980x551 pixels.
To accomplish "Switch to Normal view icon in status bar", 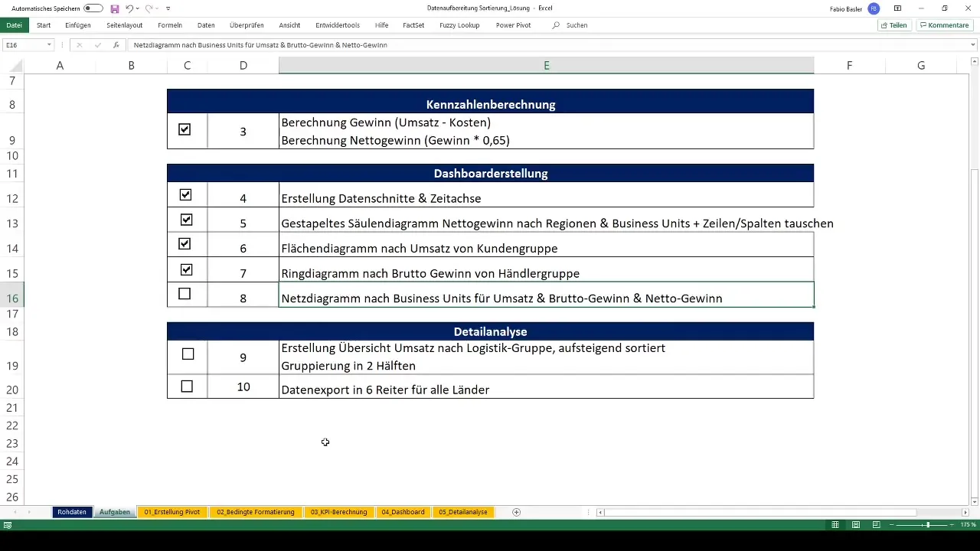I will pos(836,525).
